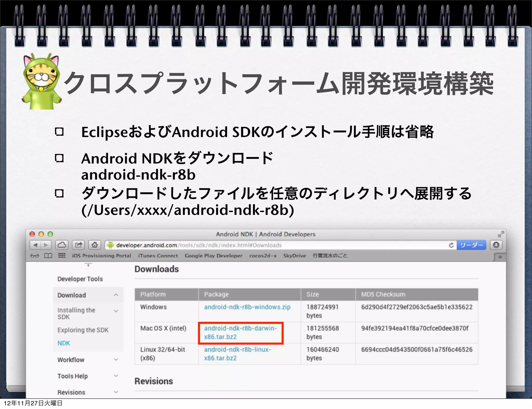Expand the Tools Help sidebar section
The image size is (532, 409).
coord(116,376)
